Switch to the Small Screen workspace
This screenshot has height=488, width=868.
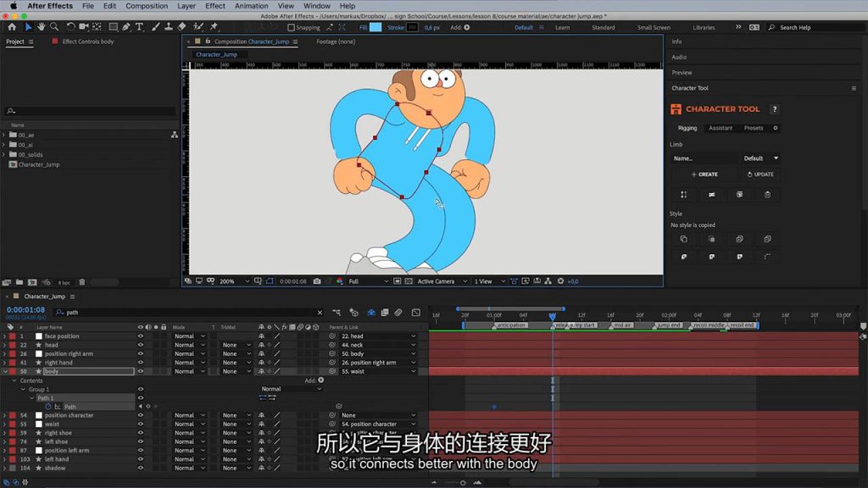[654, 27]
